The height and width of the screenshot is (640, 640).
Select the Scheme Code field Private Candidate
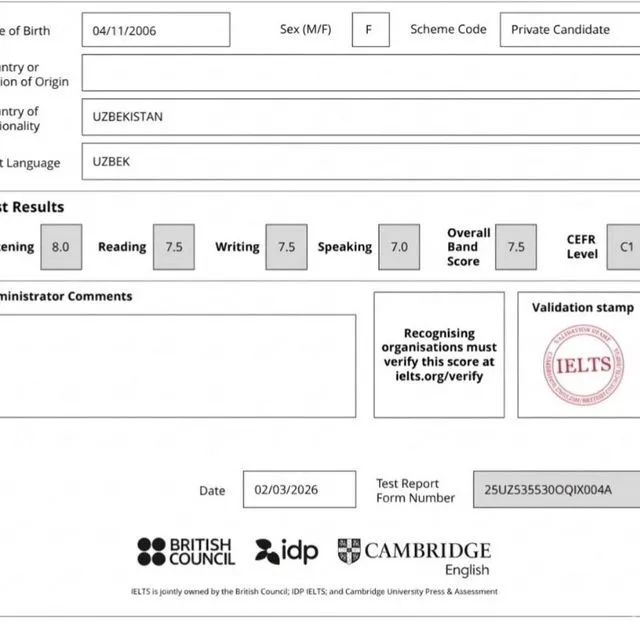[x=570, y=29]
